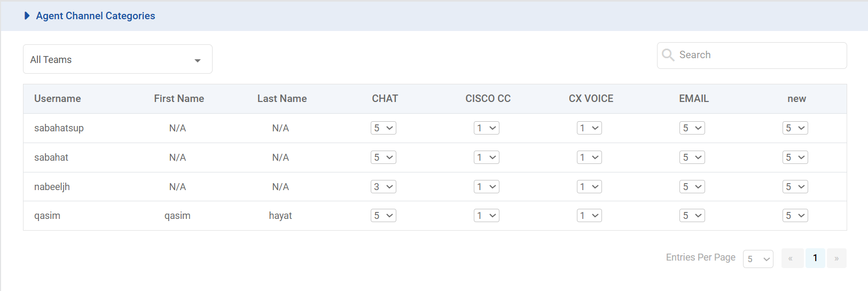The width and height of the screenshot is (868, 291).
Task: Click the CHAT column header
Action: click(385, 99)
